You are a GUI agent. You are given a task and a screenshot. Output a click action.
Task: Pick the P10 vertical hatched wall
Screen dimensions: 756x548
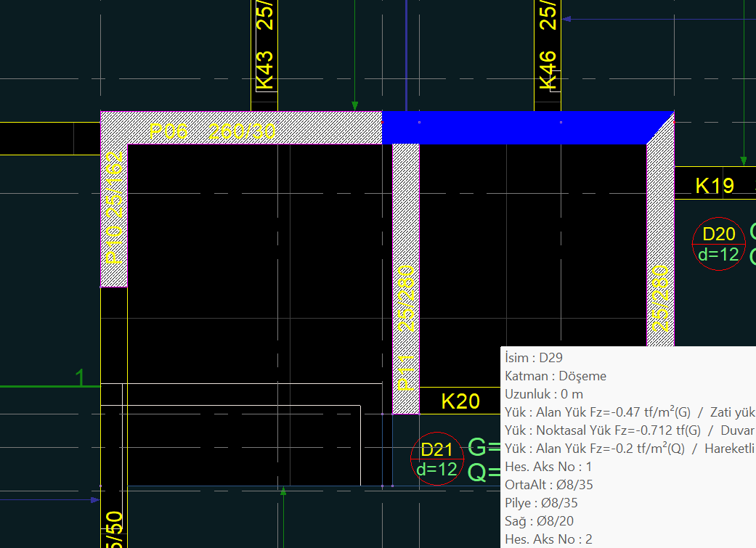pyautogui.click(x=114, y=210)
